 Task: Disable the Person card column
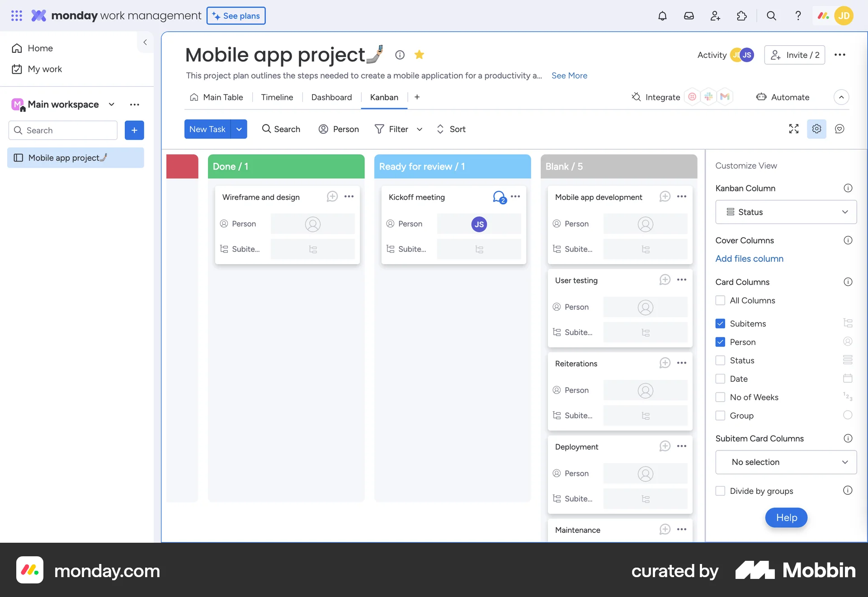click(720, 342)
